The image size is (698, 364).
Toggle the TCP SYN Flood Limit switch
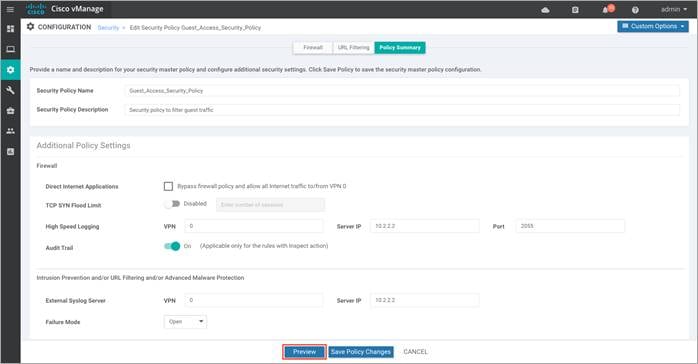coord(172,204)
